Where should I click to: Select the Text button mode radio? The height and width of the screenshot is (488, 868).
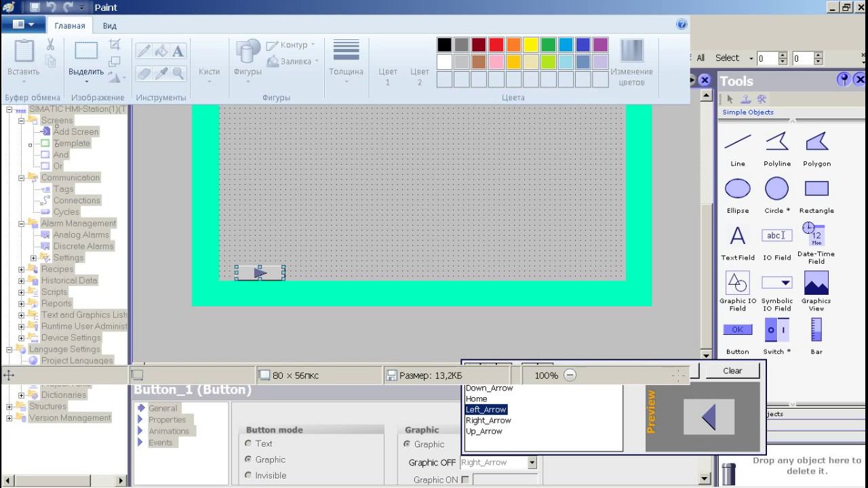point(248,443)
